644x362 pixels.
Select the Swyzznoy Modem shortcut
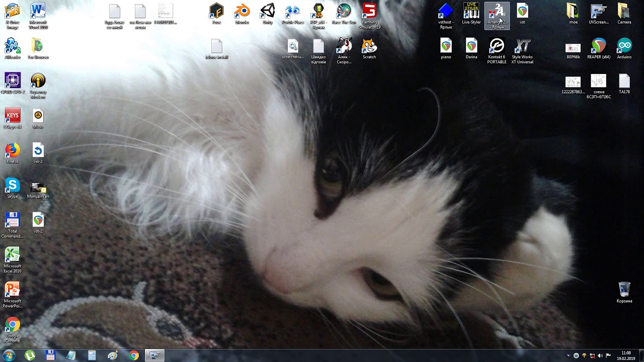click(x=38, y=86)
